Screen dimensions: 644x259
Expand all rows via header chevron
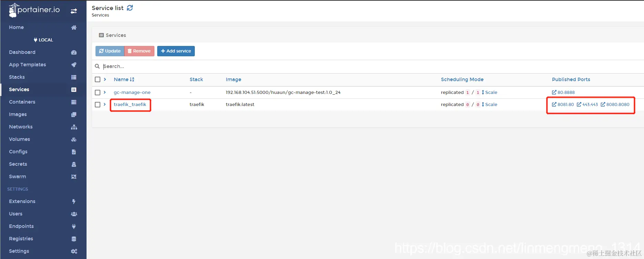tap(105, 79)
